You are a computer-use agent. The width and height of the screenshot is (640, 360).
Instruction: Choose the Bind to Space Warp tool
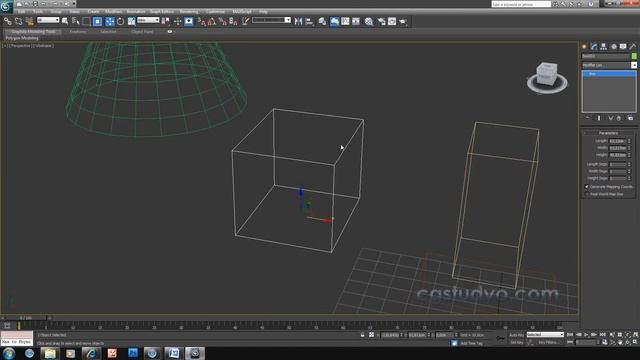[x=29, y=21]
